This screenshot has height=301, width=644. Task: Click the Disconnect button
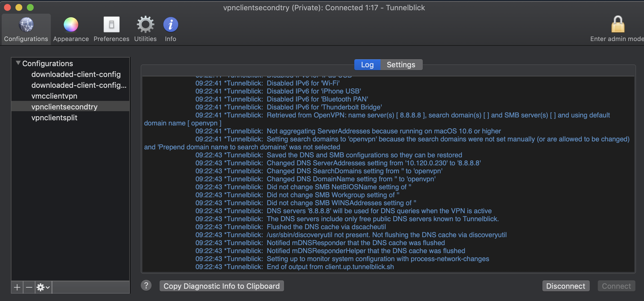pos(565,286)
